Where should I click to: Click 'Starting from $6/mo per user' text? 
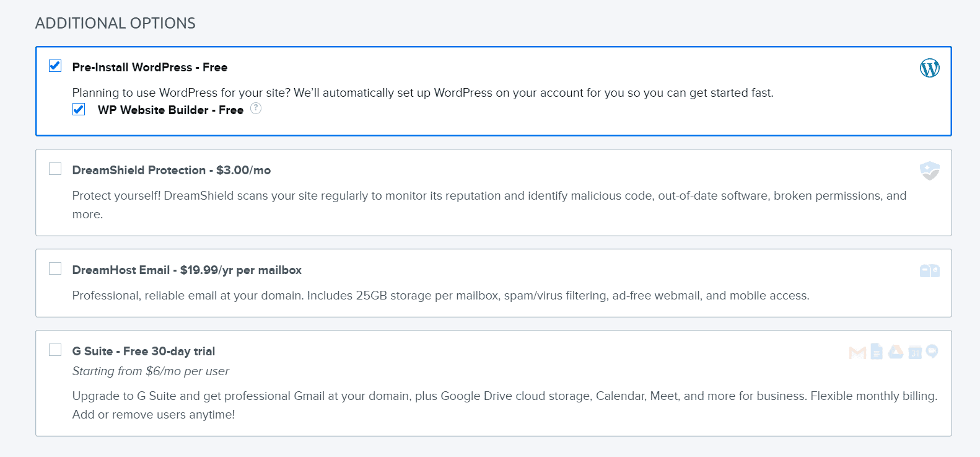coord(151,371)
